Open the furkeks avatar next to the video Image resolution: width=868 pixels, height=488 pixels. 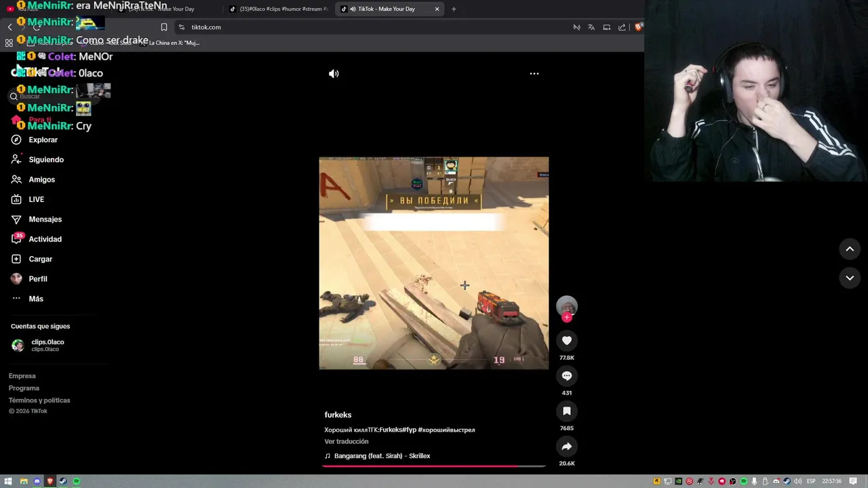tap(567, 306)
